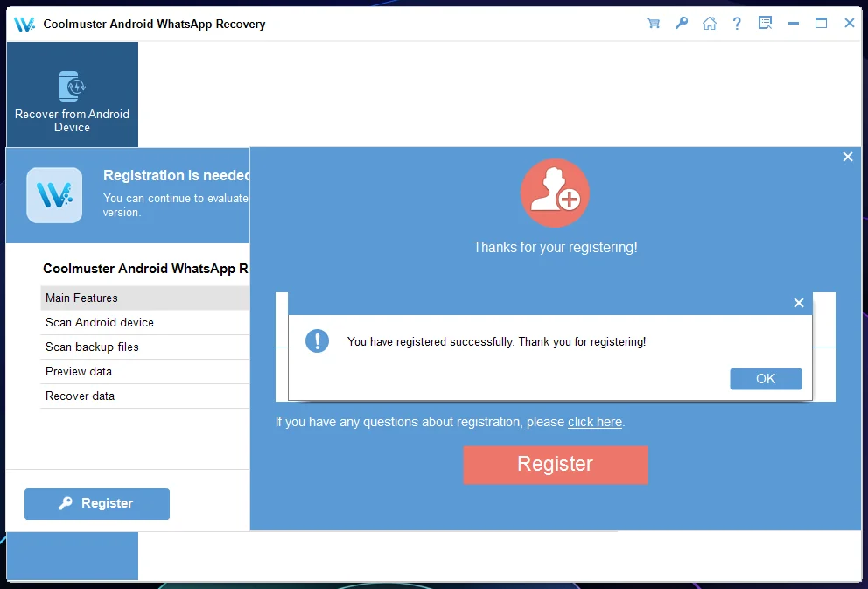Click the blue Register button with key
The image size is (868, 589).
[x=97, y=504]
